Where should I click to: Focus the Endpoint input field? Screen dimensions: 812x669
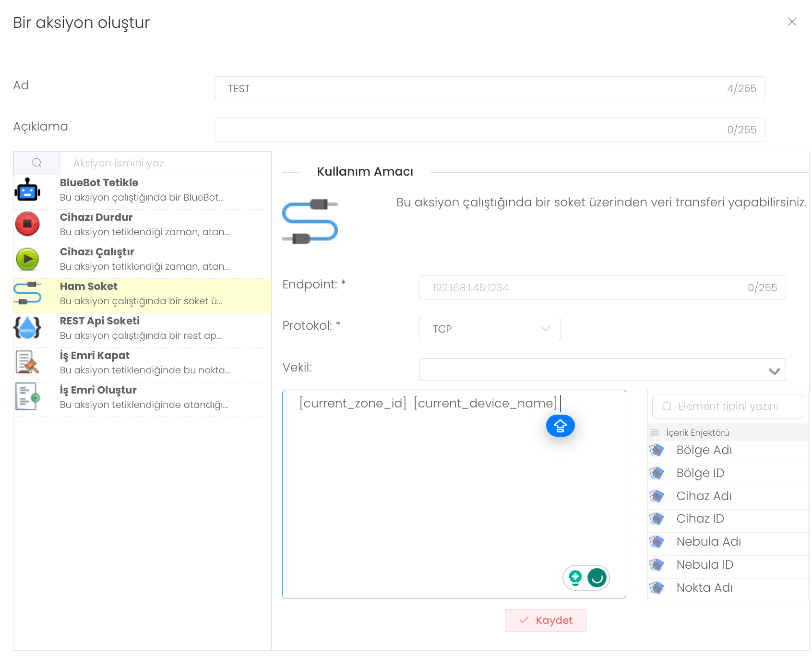tap(585, 288)
